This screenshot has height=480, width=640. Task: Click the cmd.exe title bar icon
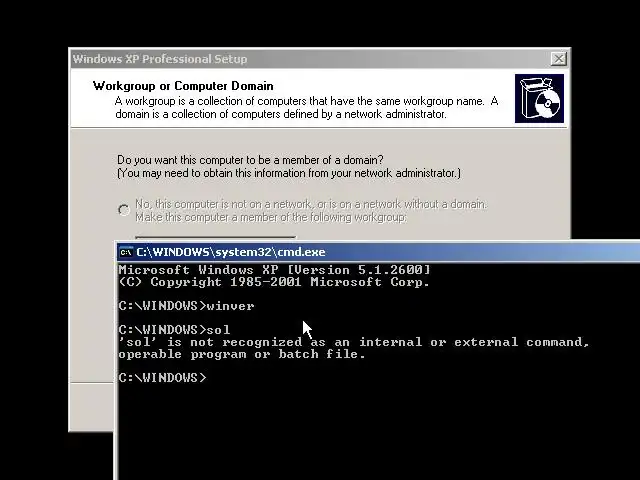click(x=126, y=252)
